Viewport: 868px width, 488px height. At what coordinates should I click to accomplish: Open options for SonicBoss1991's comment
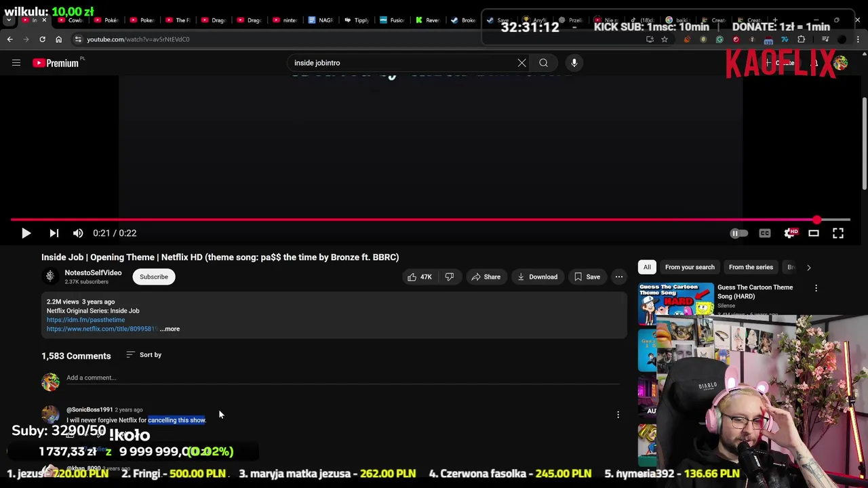pos(618,414)
